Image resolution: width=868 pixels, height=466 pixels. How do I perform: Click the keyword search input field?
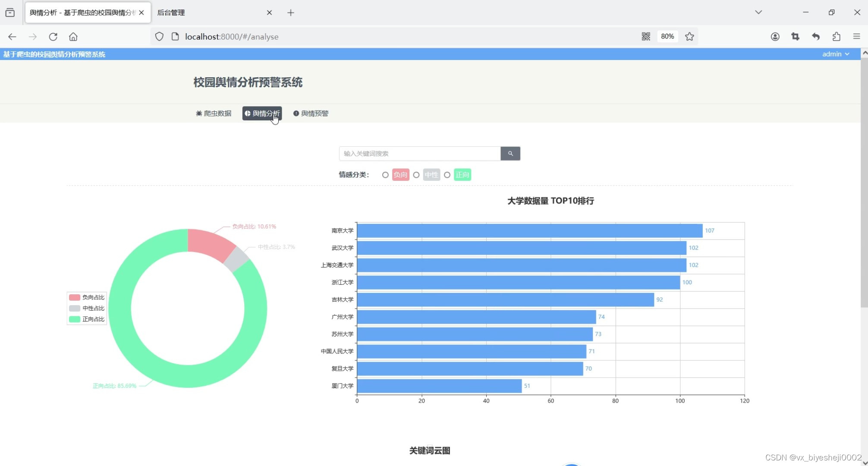419,153
